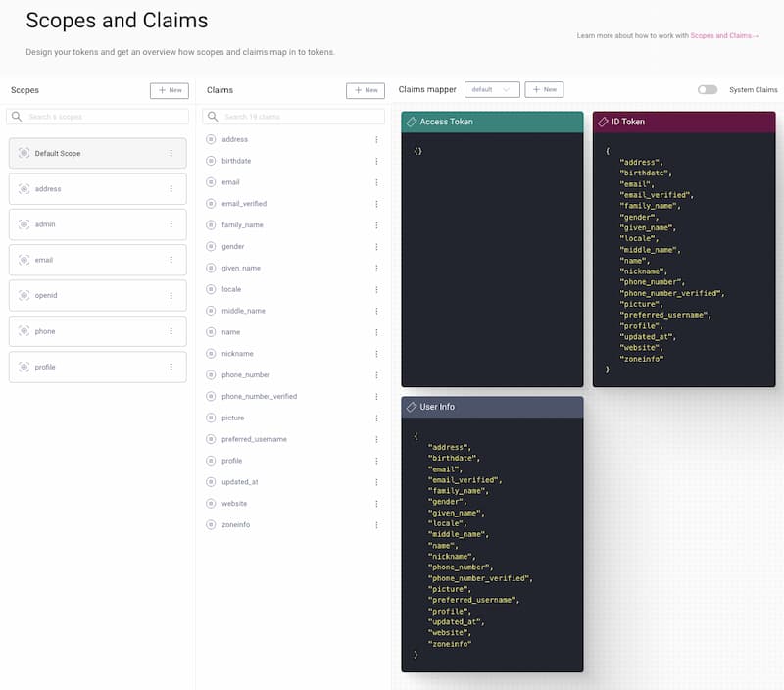Click the tag icon on the ID Token header
The height and width of the screenshot is (690, 784).
(603, 122)
